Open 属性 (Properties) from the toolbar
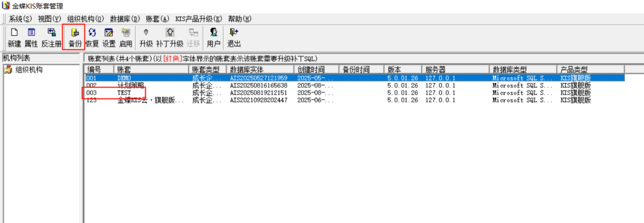Viewport: 644px width, 223px height. tap(31, 38)
